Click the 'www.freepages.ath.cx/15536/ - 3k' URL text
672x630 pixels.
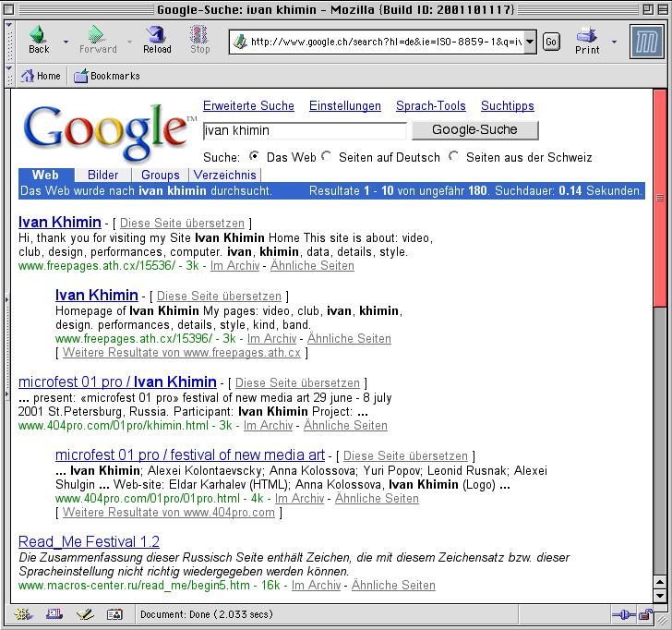(x=108, y=266)
